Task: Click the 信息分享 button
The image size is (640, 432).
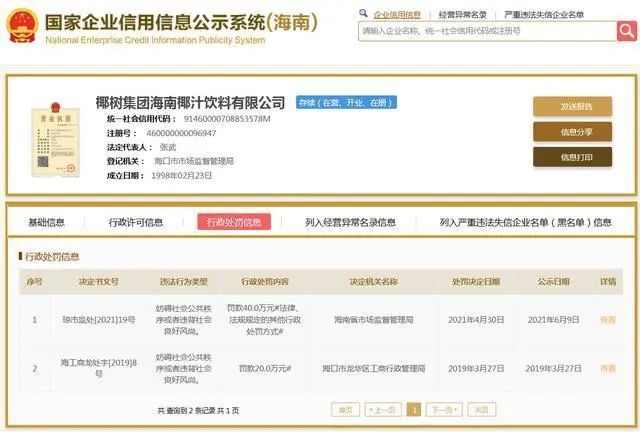Action: click(x=572, y=132)
